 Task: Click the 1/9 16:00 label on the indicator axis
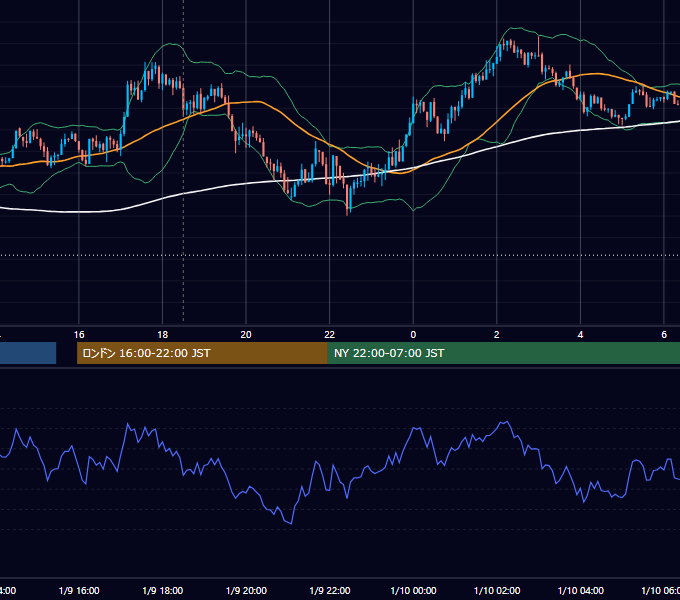(x=79, y=590)
